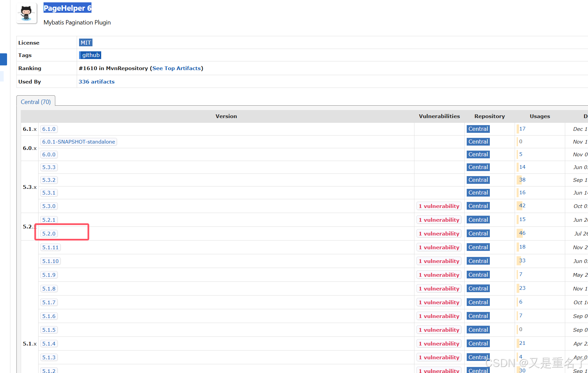588x373 pixels.
Task: Switch to the Central (70) tab
Action: pyautogui.click(x=36, y=102)
